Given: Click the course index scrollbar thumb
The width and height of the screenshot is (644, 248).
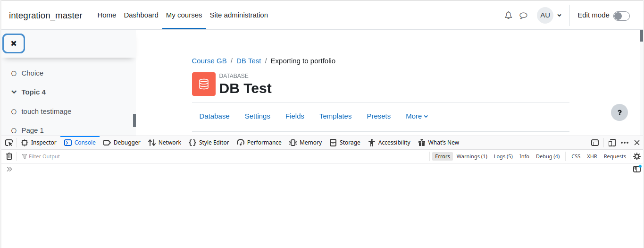Looking at the screenshot, I should 134,120.
